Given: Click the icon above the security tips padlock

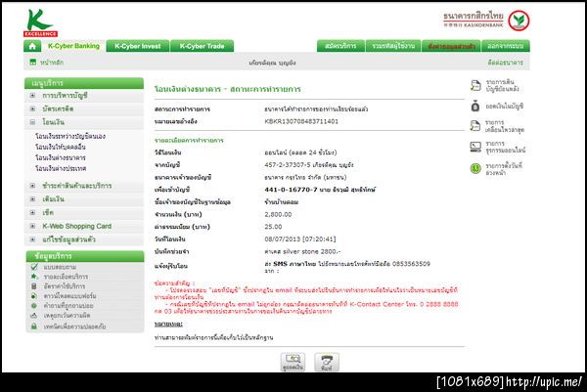Looking at the screenshot, I should pyautogui.click(x=34, y=316).
